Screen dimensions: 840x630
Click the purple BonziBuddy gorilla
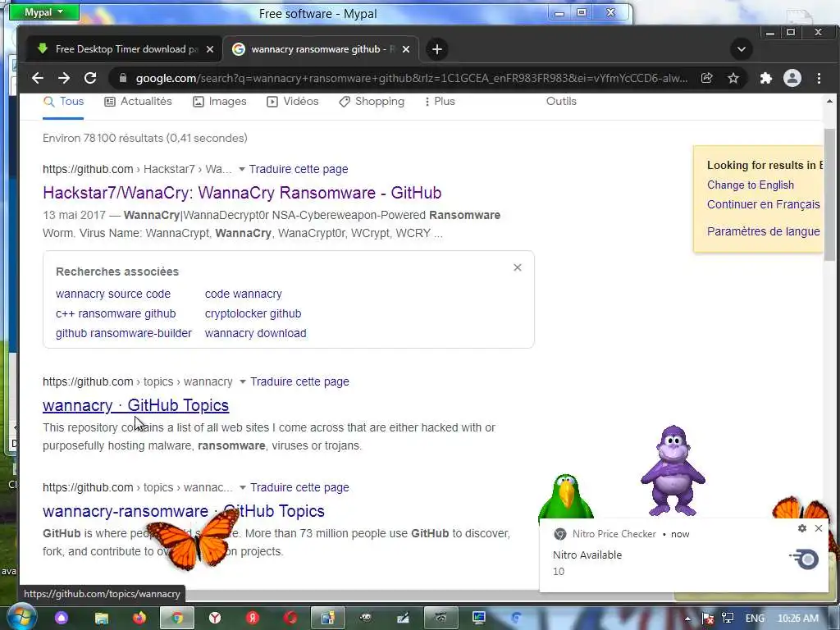coord(673,470)
